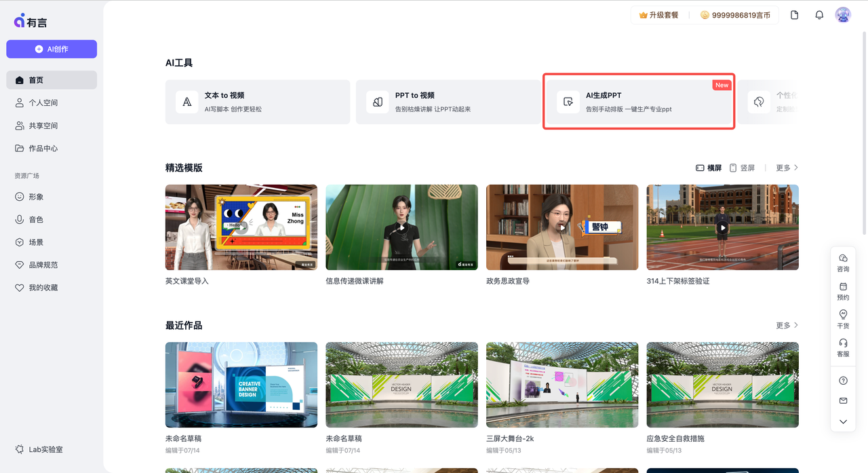
Task: Collapse the floating toolbar via down chevron
Action: tap(843, 421)
